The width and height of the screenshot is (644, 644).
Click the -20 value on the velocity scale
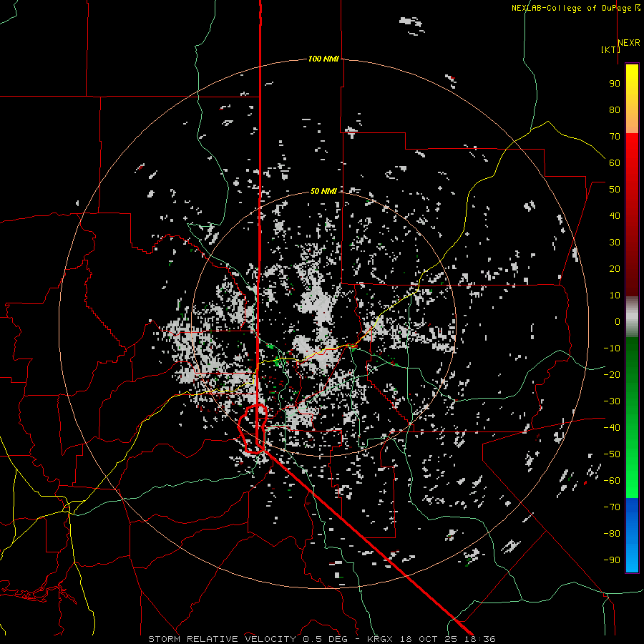[612, 375]
